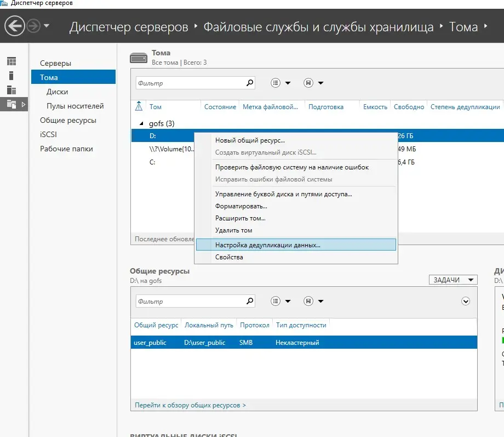Viewport: 504px width, 437px height.
Task: Choose Настройка дедупликации данных... from context menu
Action: [x=268, y=245]
